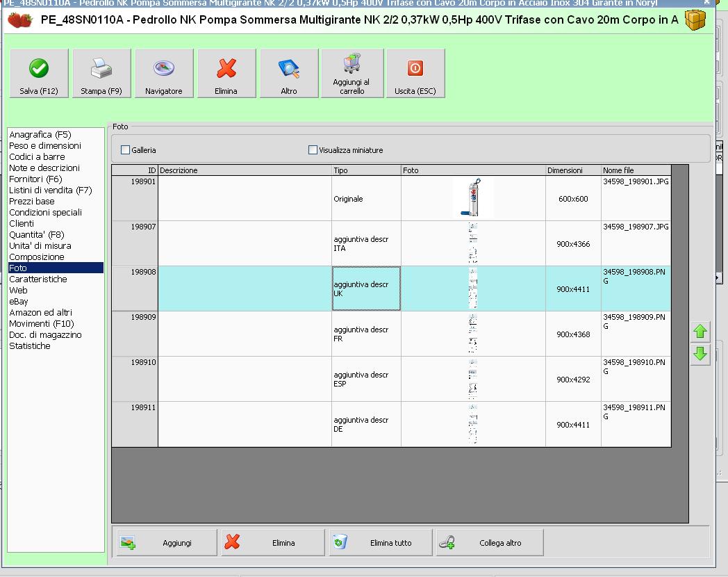This screenshot has height=577, width=728.
Task: Go to Codici a barre section
Action: pyautogui.click(x=37, y=157)
